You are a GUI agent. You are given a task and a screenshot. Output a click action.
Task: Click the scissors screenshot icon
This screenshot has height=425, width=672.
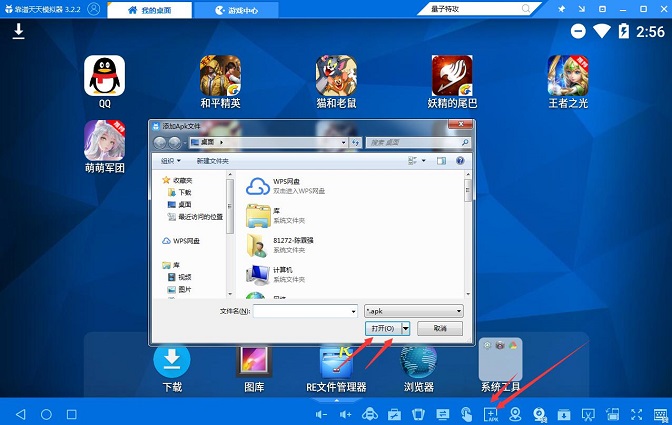tap(588, 414)
